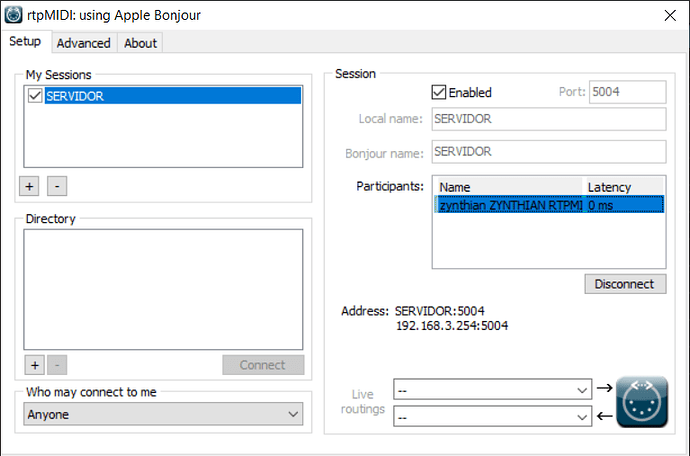This screenshot has height=456, width=690.
Task: Select the Setup tab
Action: point(25,42)
